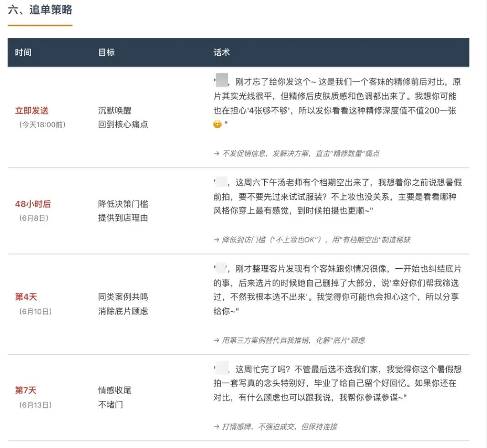Click the date "(6月13日)"

pos(36,405)
